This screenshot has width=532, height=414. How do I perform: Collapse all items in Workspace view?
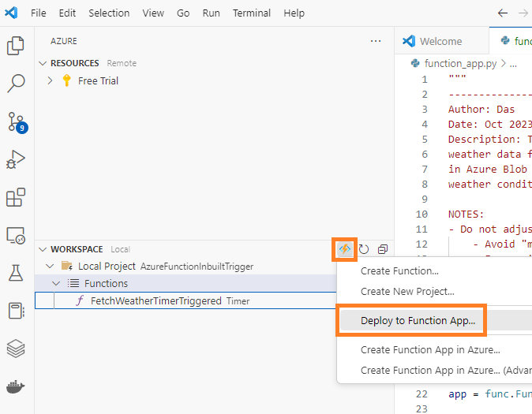(x=383, y=249)
